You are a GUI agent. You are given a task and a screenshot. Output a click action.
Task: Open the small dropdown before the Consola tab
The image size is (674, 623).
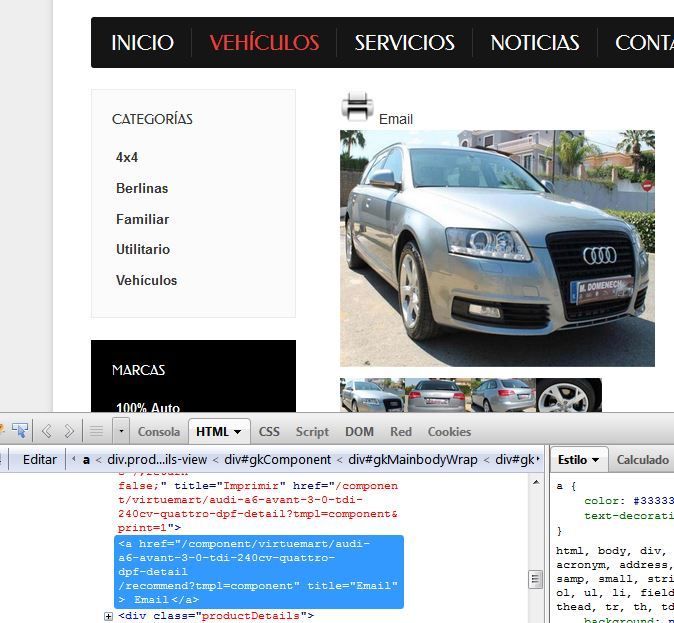[x=121, y=430]
